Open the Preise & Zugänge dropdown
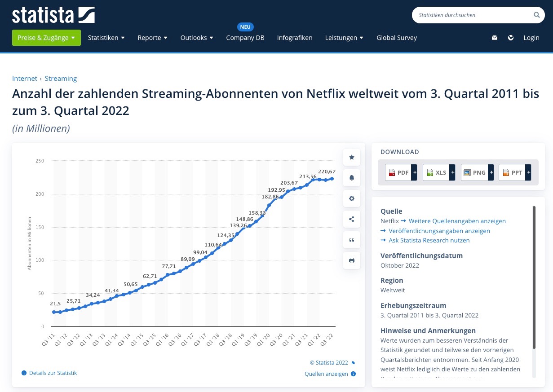Screen dimensions: 553x392 (46, 38)
